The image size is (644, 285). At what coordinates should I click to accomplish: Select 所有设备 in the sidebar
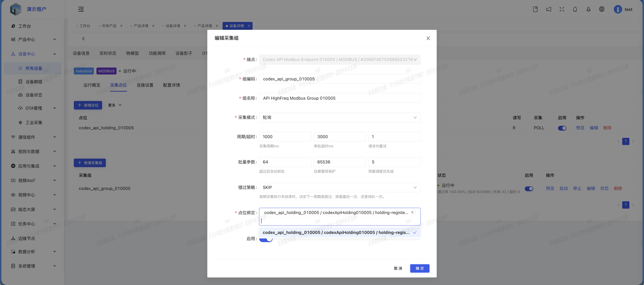click(x=33, y=68)
